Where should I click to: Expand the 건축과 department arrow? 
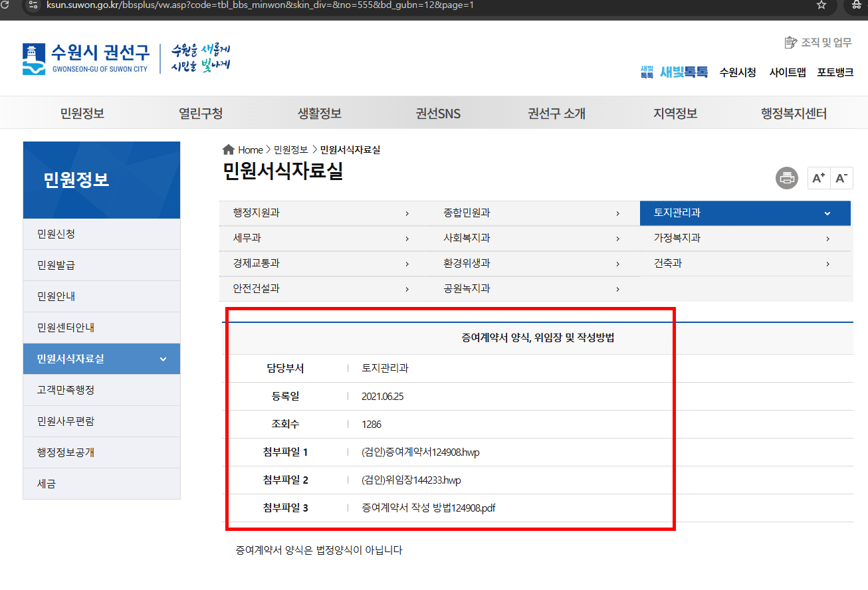click(827, 263)
